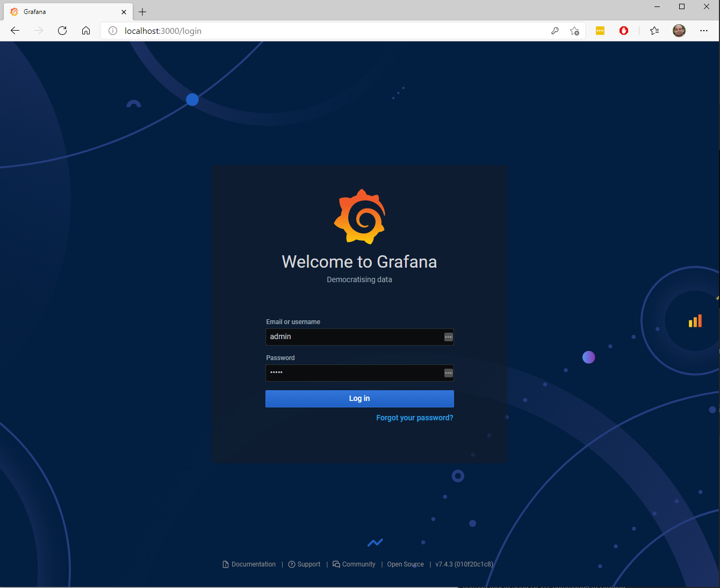This screenshot has width=720, height=588.
Task: Click the forward navigation arrow
Action: coord(39,31)
